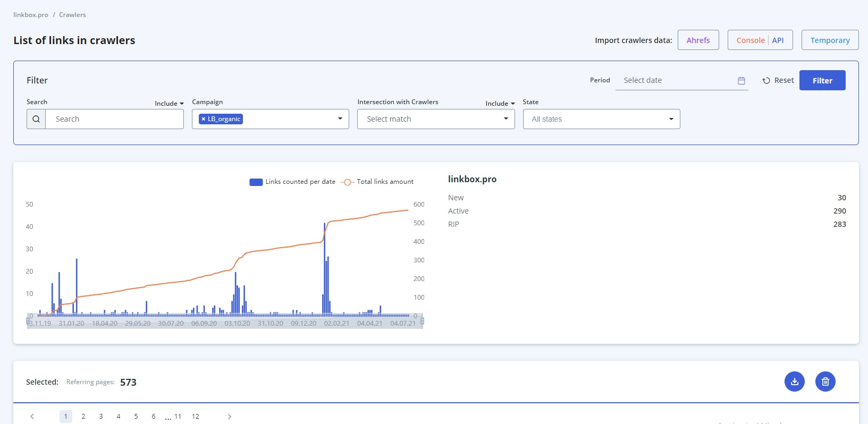
Task: Open Include dropdown above Search field
Action: click(169, 104)
